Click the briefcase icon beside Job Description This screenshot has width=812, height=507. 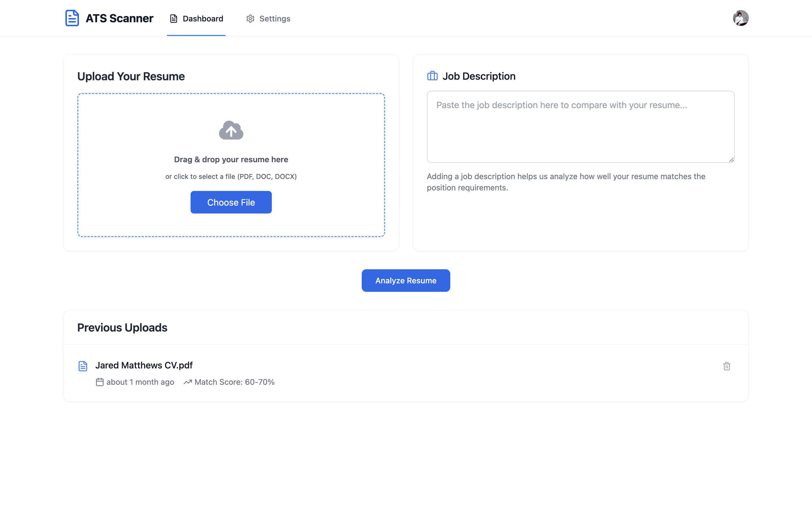(432, 76)
